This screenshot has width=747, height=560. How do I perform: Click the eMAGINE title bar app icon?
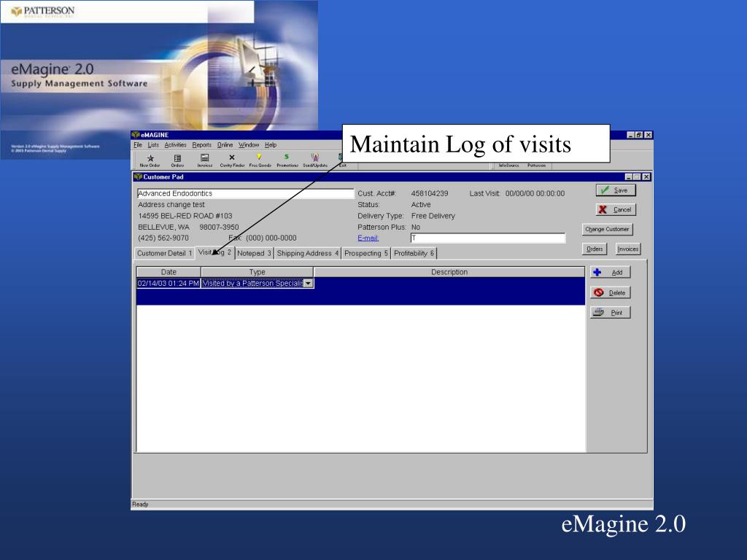tap(136, 135)
